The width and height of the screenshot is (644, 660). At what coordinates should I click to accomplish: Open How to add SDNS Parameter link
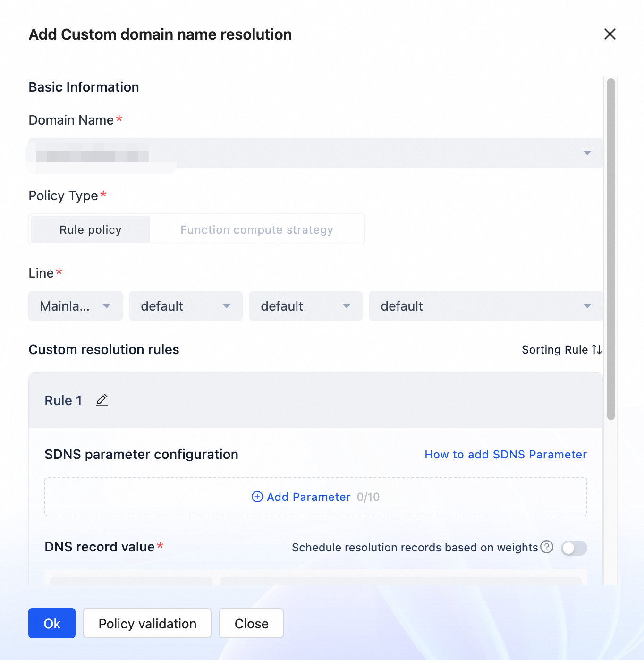point(506,454)
